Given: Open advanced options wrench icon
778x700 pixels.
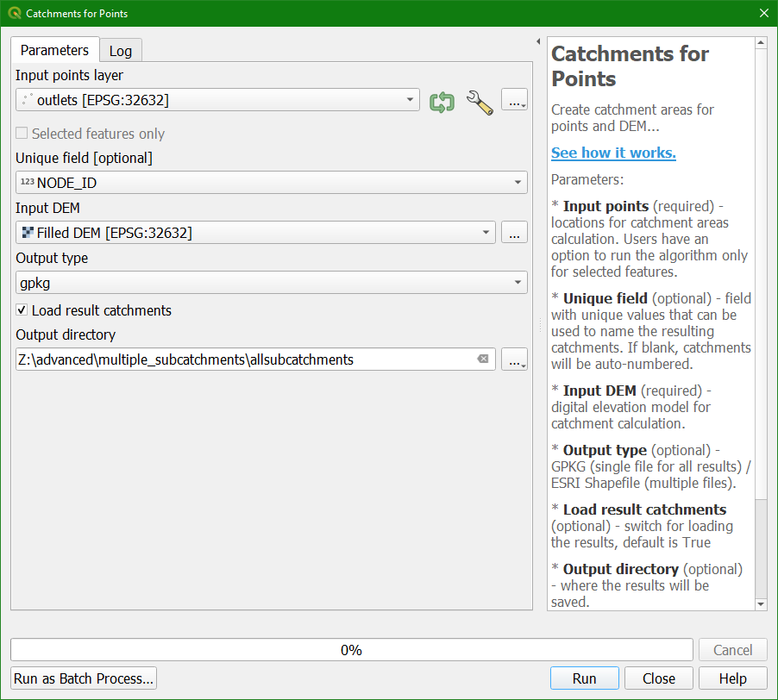Looking at the screenshot, I should [479, 101].
